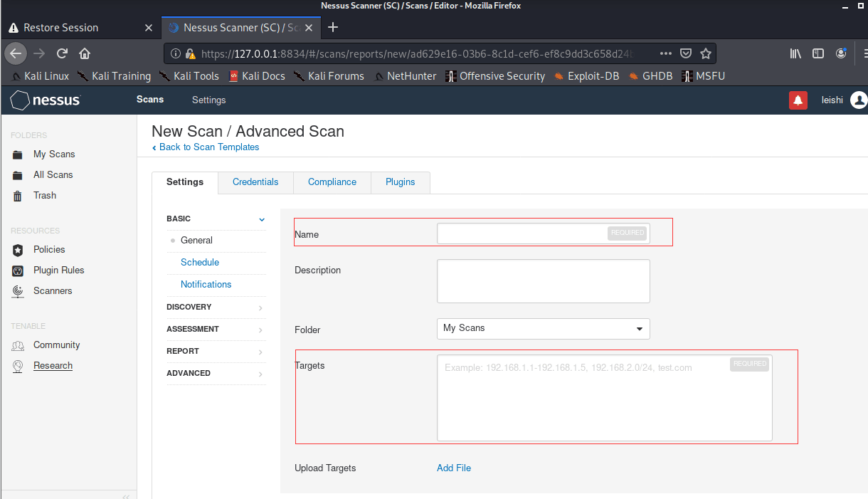Expand the ASSESSMENT settings section

click(x=216, y=329)
